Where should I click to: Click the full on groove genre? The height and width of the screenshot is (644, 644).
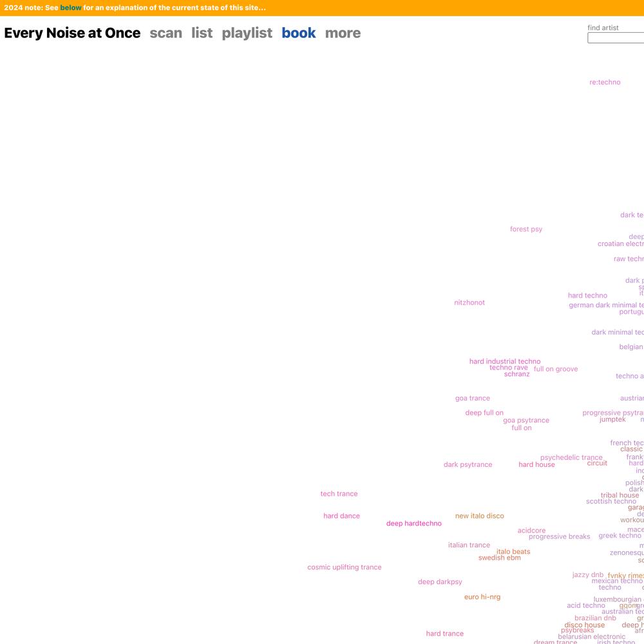pos(556,369)
